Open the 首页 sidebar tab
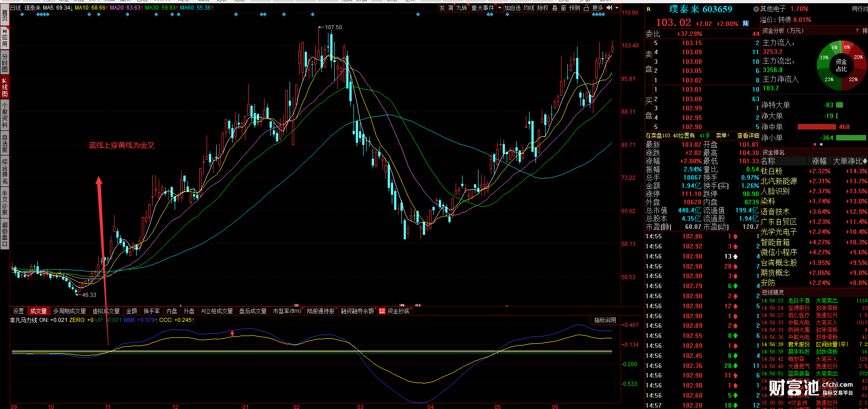 click(x=5, y=14)
